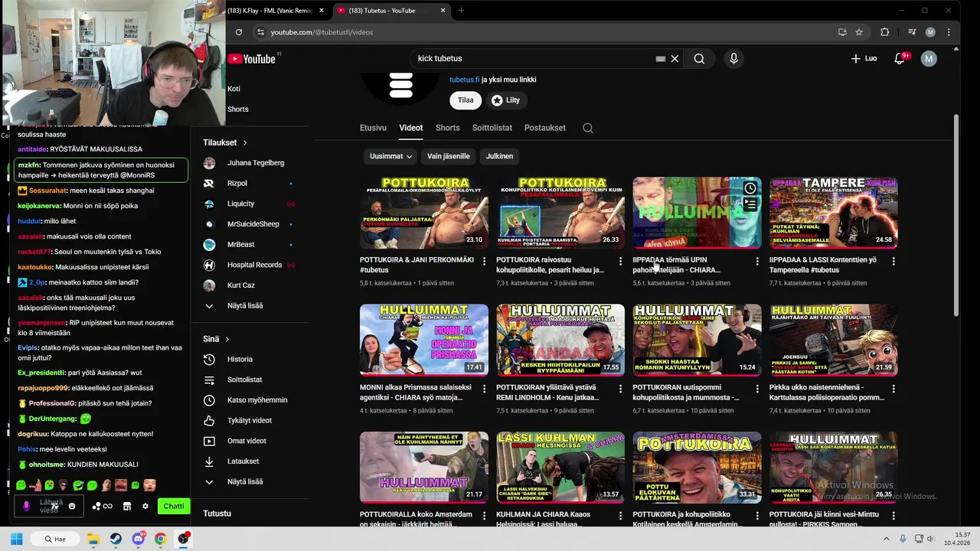Open a new browser tab
The image size is (980, 551).
(x=461, y=11)
